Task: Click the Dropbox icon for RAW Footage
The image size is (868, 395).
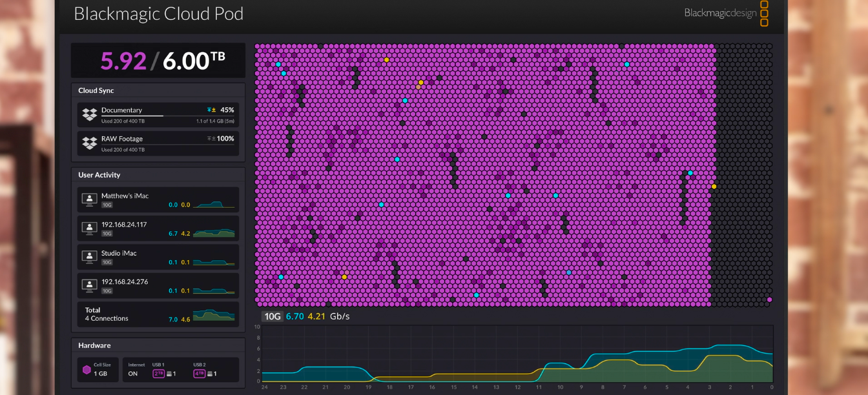Action: pos(90,143)
